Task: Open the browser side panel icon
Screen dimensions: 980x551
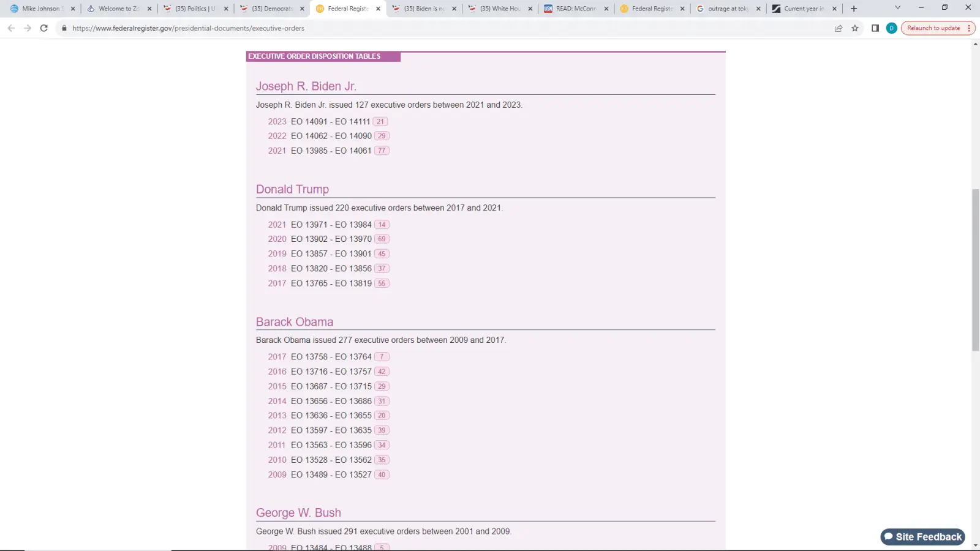Action: (x=875, y=28)
